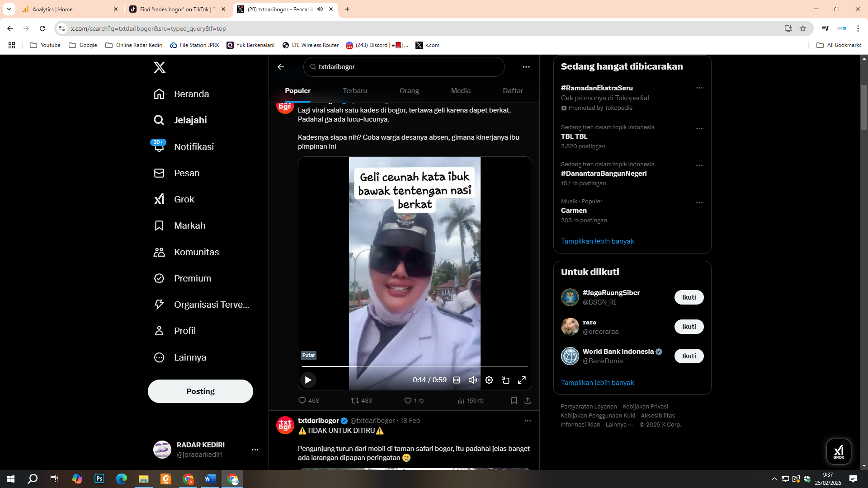This screenshot has width=868, height=488.
Task: View post analytics 159 rb
Action: click(x=470, y=400)
